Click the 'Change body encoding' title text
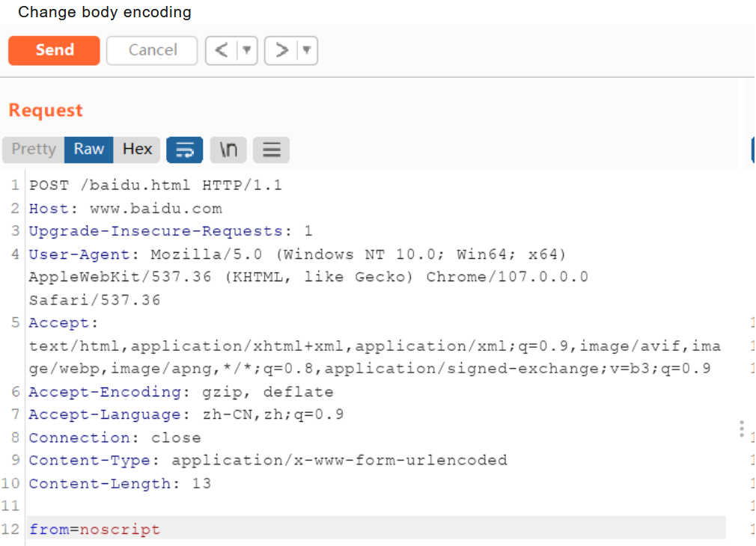The image size is (756, 546). click(105, 11)
